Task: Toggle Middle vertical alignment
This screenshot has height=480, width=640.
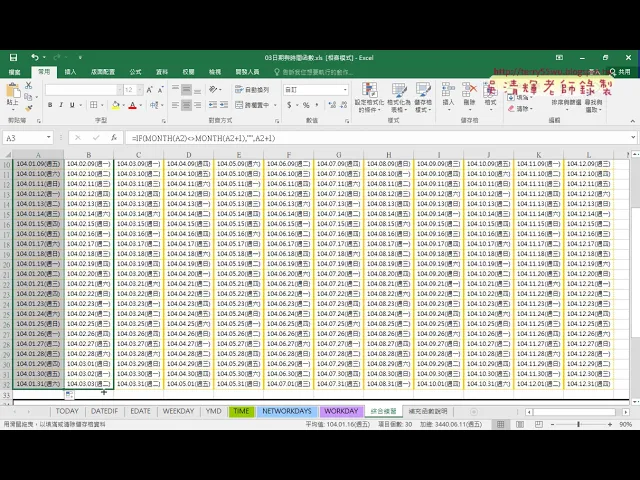Action: (x=186, y=89)
